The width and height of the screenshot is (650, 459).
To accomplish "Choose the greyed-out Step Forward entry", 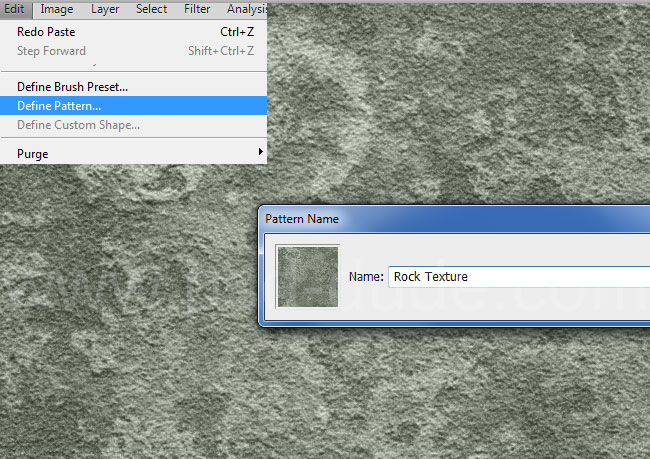I will [133, 51].
